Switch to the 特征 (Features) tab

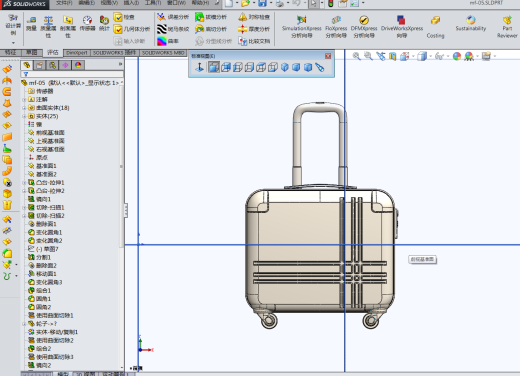point(10,52)
